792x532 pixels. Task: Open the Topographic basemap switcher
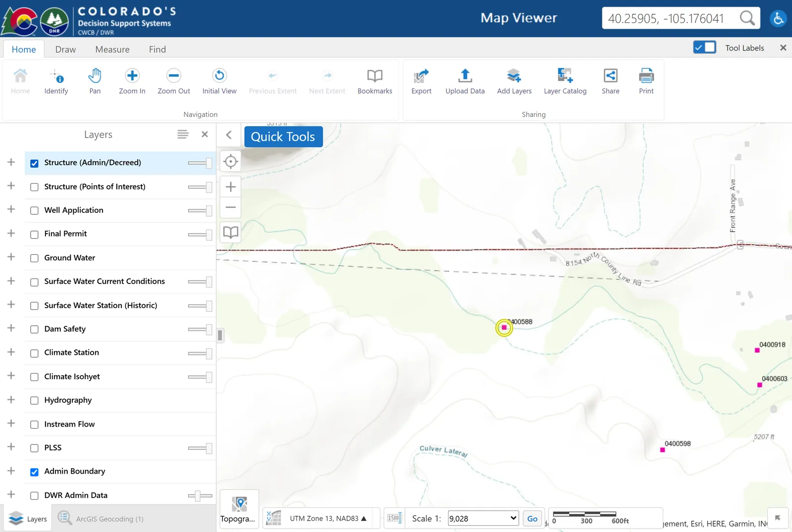tap(239, 509)
